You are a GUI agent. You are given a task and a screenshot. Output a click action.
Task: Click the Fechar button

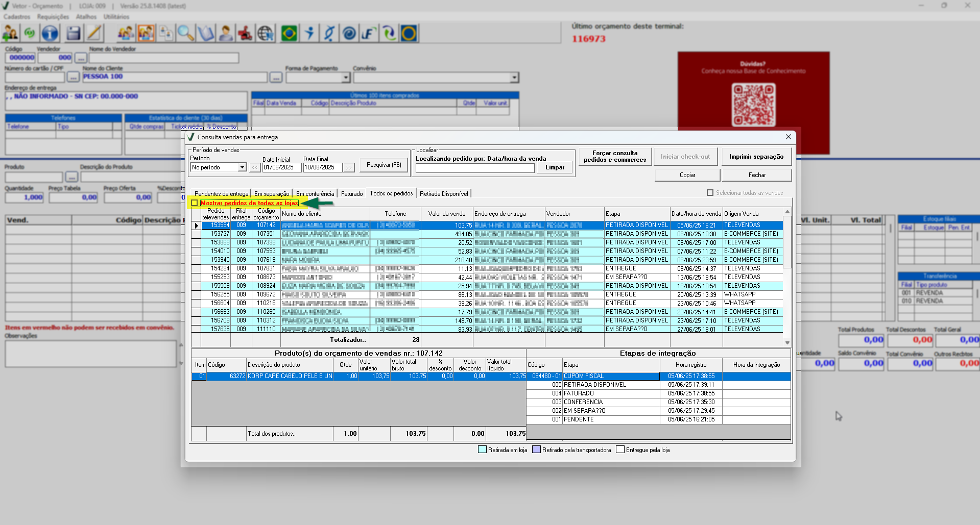[x=757, y=175]
